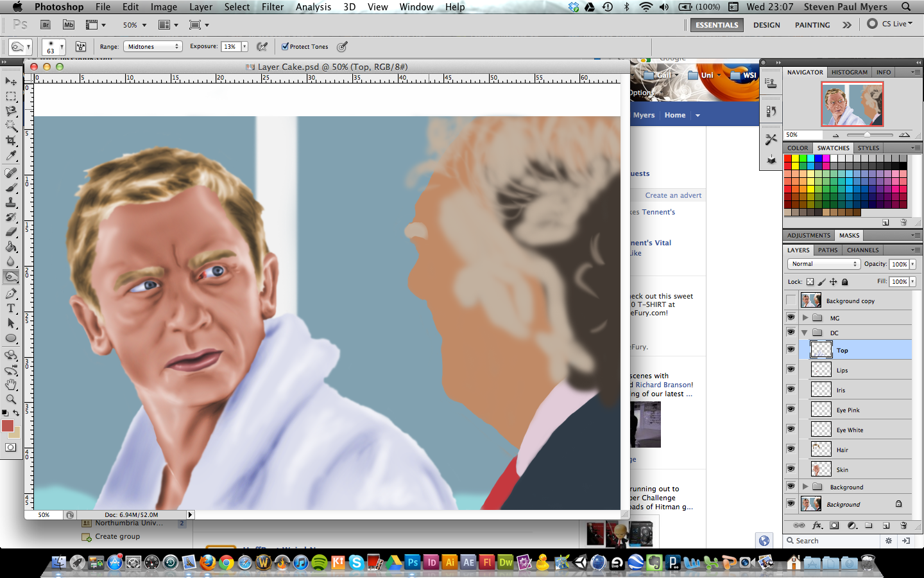Select the Crop tool

click(x=11, y=141)
